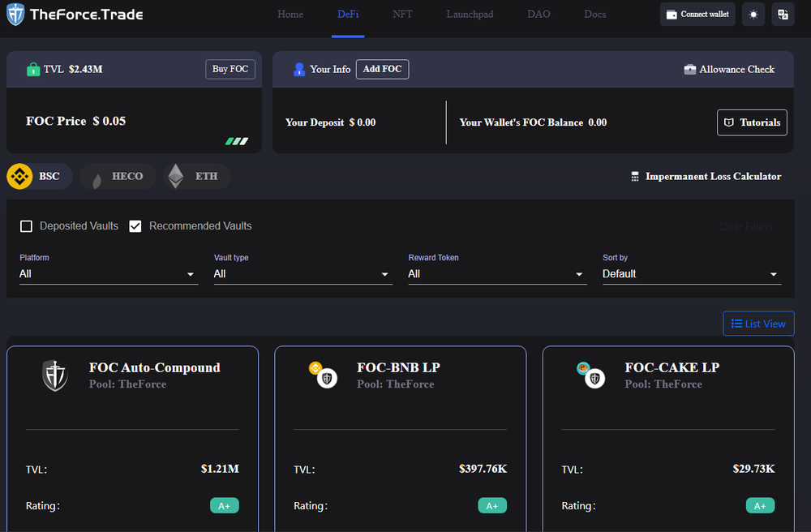
Task: Enable the Deposited Vaults checkbox
Action: click(26, 226)
